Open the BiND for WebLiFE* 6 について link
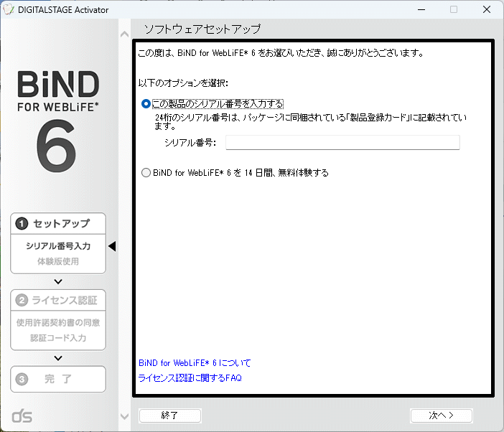The width and height of the screenshot is (504, 432). point(195,363)
